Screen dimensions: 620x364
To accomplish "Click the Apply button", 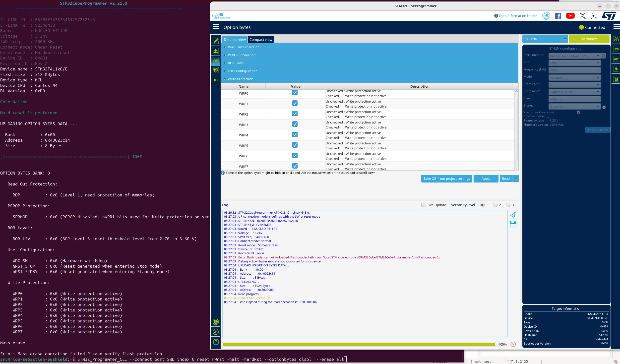I will pyautogui.click(x=486, y=179).
